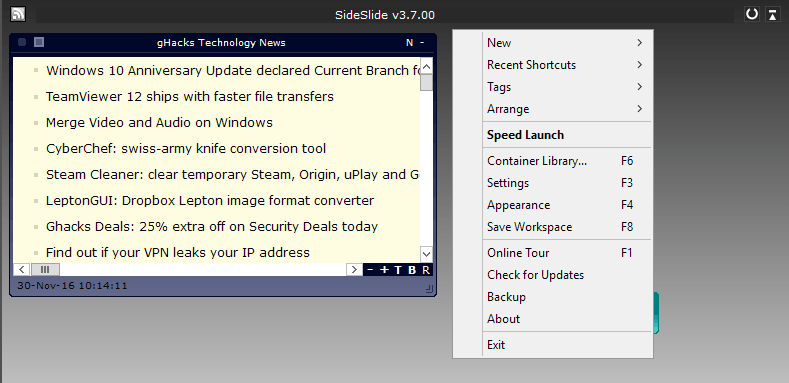The image size is (789, 383).
Task: Open LeptonGUI Dropbox Lepton headline
Action: (x=210, y=201)
